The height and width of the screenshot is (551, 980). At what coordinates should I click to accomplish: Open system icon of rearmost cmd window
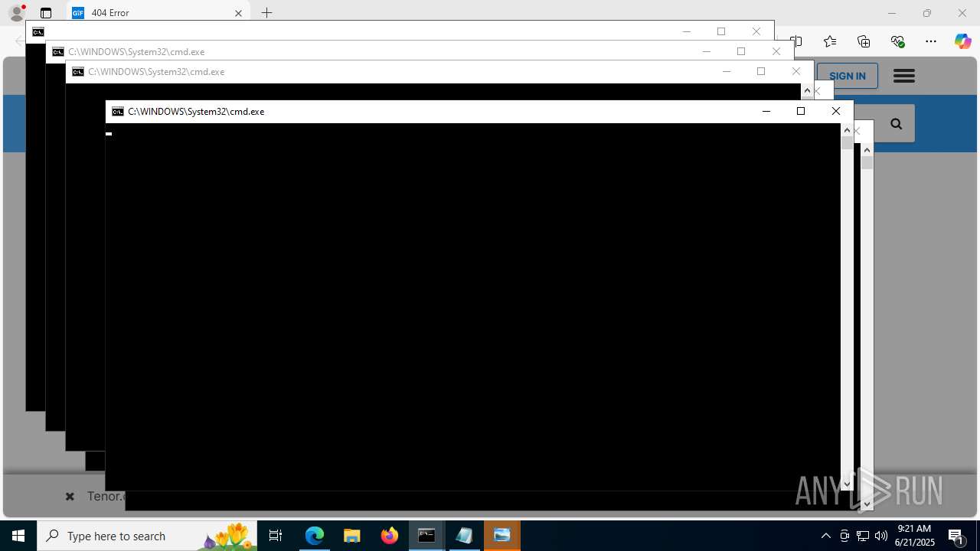coord(38,32)
